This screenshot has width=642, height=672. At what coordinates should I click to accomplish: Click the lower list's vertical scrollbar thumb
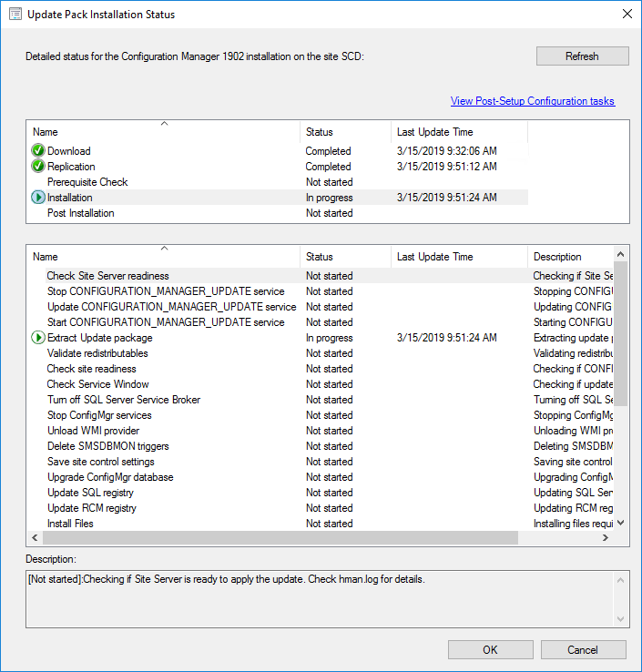click(x=620, y=334)
